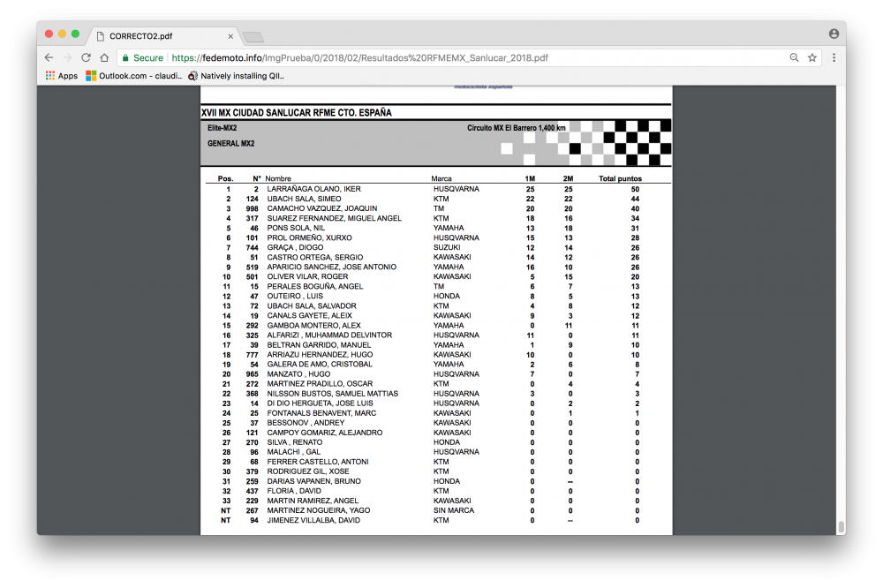Image resolution: width=883 pixels, height=588 pixels.
Task: Select rider name 'RODRIGUEZ GIL, XOSE'
Action: coord(308,471)
